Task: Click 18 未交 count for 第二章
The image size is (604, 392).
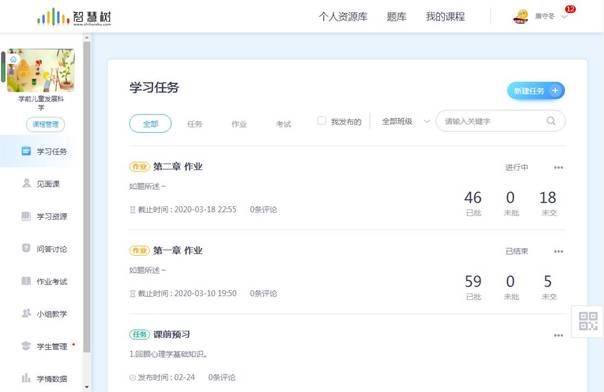Action: coord(548,203)
